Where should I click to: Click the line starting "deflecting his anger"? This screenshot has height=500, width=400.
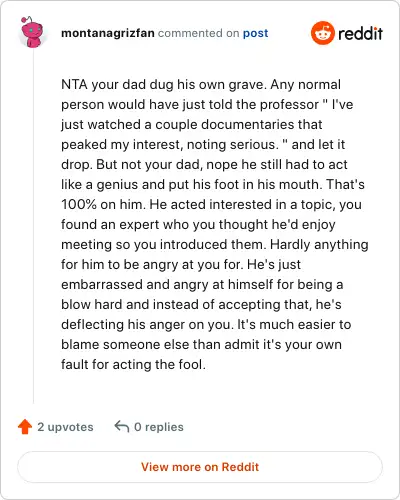(206, 324)
